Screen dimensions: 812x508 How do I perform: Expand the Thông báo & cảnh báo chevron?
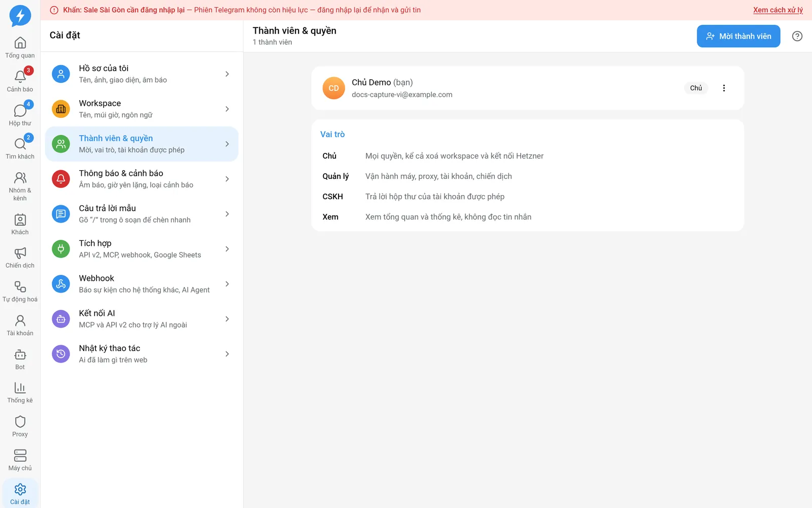coord(227,179)
